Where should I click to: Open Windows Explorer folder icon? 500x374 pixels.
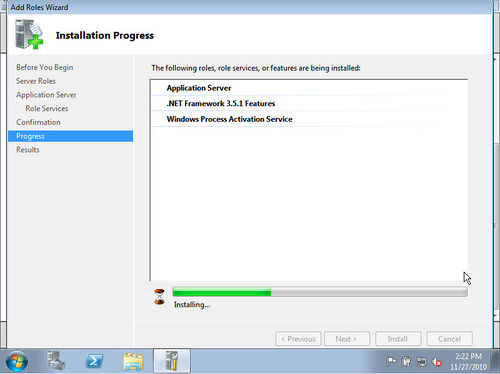[x=133, y=361]
